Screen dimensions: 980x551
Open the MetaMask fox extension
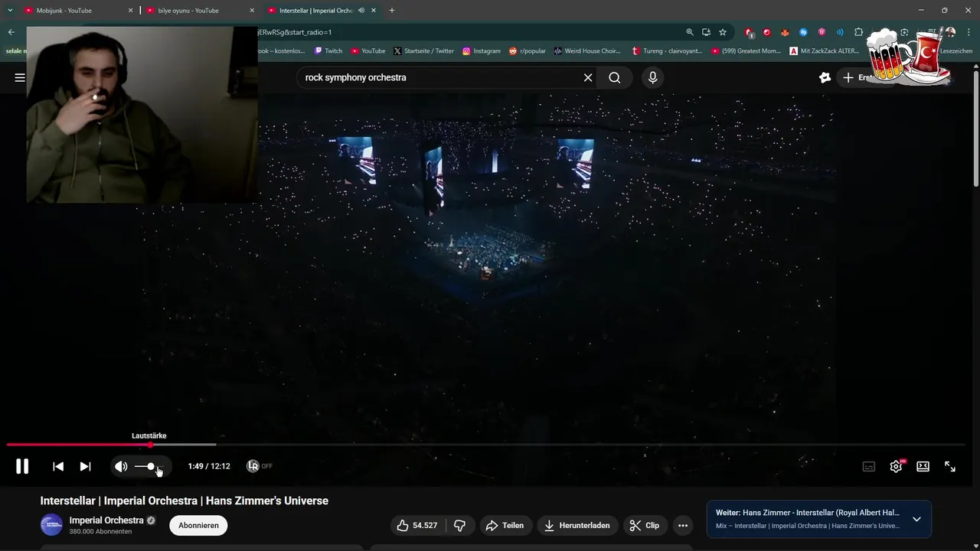click(785, 32)
